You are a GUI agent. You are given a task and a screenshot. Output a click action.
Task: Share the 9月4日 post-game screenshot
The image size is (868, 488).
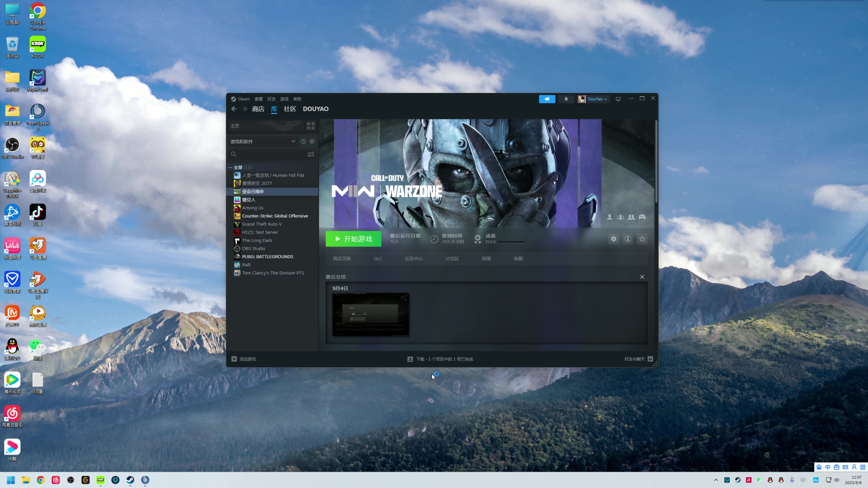click(404, 298)
